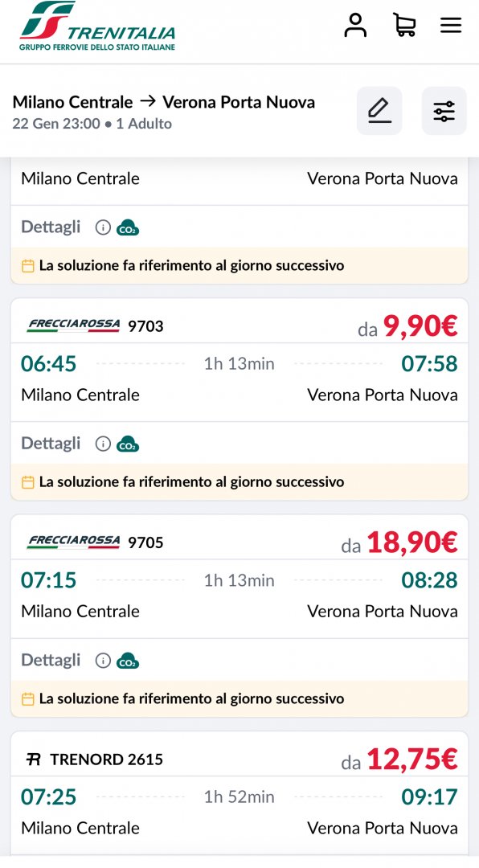Screen dimensions: 479x868
Task: Expand Dettagli for Frecciarossa 9703
Action: tap(51, 444)
